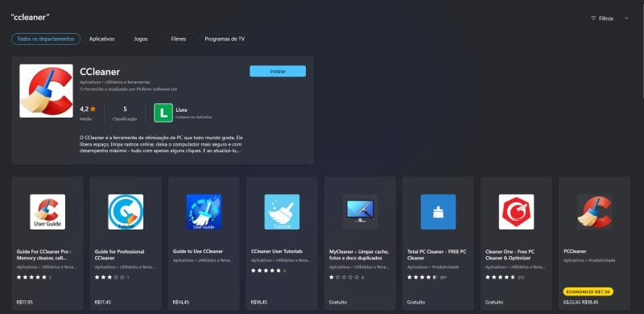
Task: Click star rating of MyCleaner
Action: click(x=344, y=278)
